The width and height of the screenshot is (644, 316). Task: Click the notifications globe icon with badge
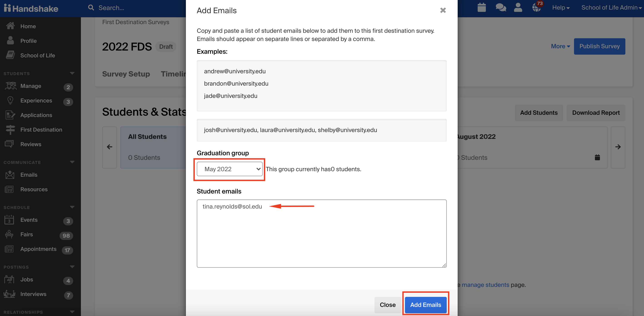[537, 7]
